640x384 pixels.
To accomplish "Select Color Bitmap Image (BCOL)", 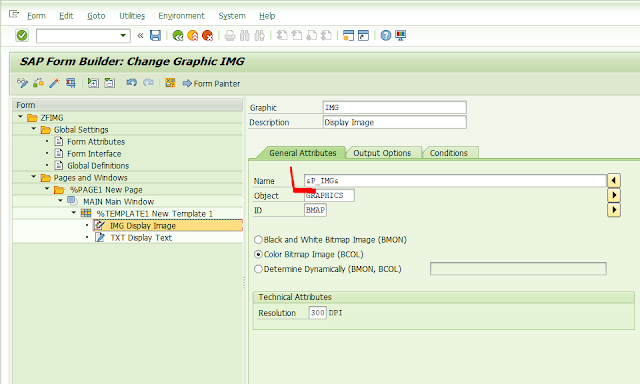I will (258, 254).
